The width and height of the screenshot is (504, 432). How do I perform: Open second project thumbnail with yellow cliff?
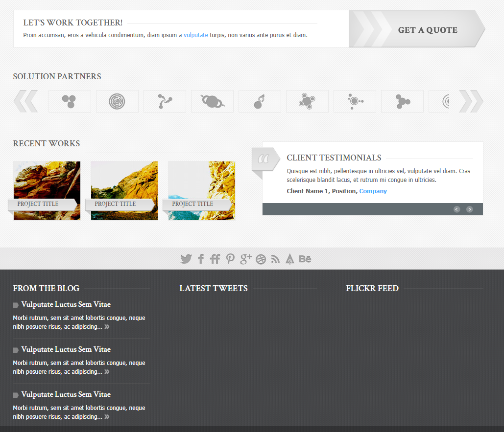pos(124,191)
